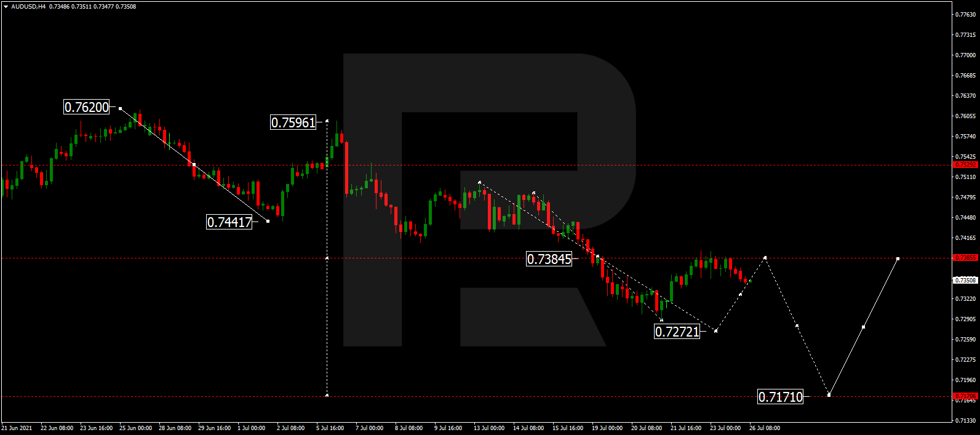Click current price tag 0.73508 on price axis
This screenshot has width=980, height=435.
pos(965,281)
